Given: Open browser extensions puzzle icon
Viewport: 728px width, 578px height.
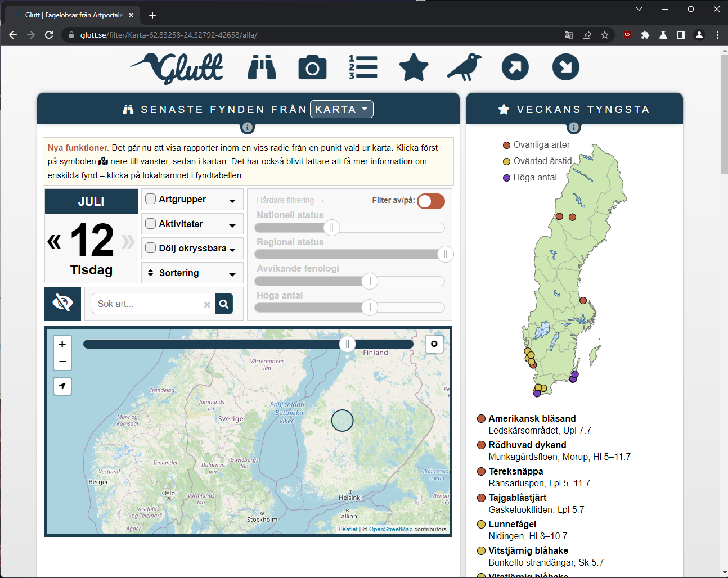Looking at the screenshot, I should click(645, 35).
